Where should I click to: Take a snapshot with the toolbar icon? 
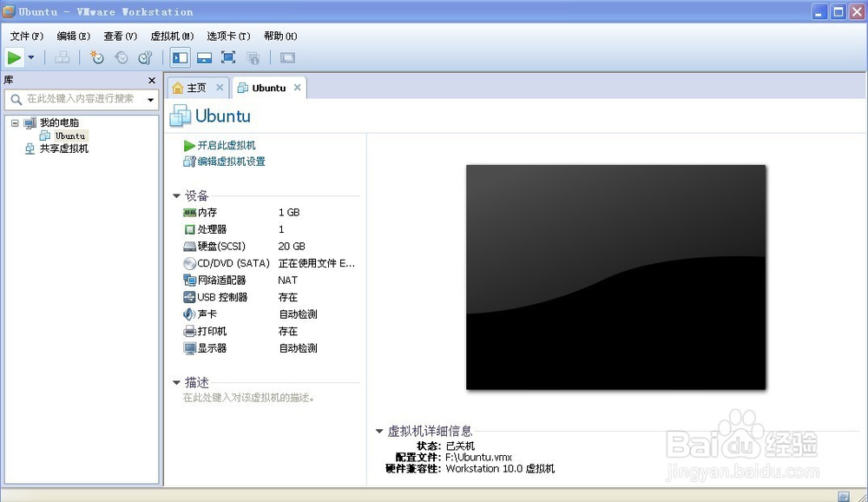97,57
